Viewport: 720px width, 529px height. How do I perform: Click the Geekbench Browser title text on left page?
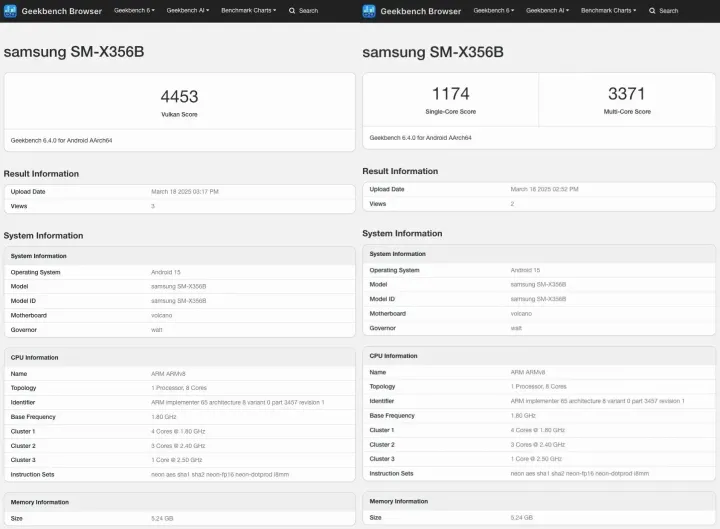[x=61, y=10]
